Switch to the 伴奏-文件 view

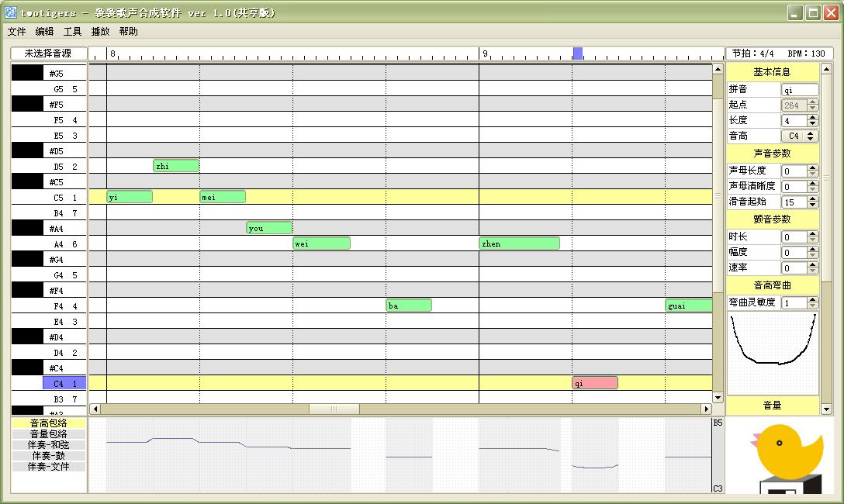48,466
